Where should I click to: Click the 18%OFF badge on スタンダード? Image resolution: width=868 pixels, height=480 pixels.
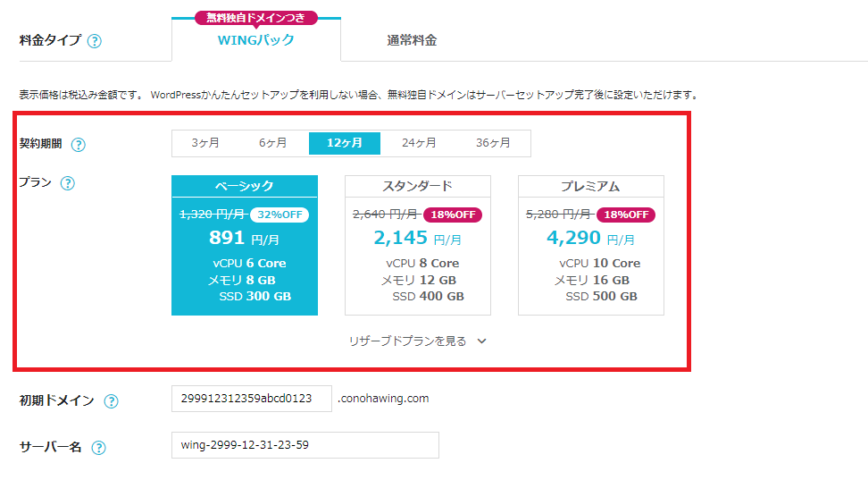click(x=453, y=215)
